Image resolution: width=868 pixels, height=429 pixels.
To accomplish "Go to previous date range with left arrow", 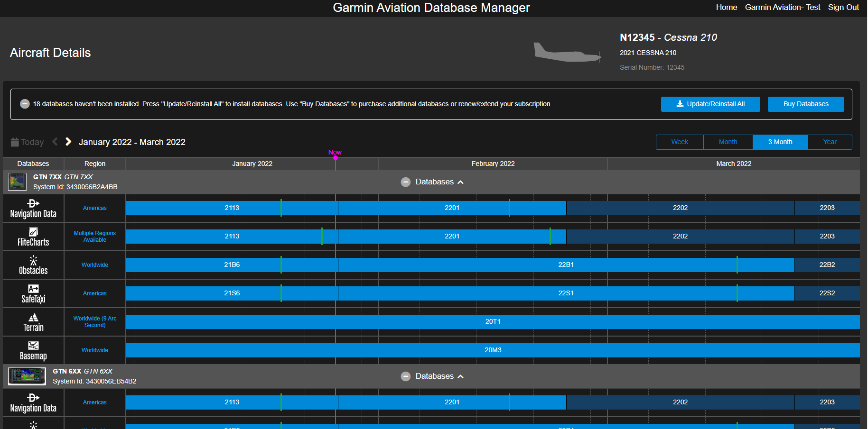I will pyautogui.click(x=55, y=142).
